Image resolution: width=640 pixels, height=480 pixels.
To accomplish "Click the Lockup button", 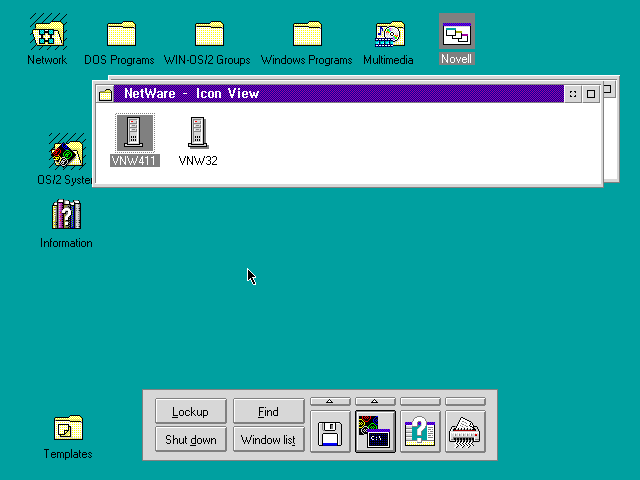I will (191, 411).
